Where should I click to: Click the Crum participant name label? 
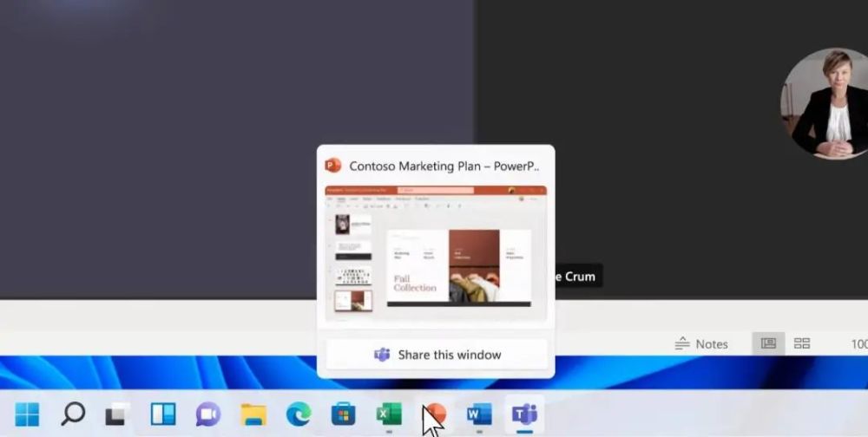[579, 276]
